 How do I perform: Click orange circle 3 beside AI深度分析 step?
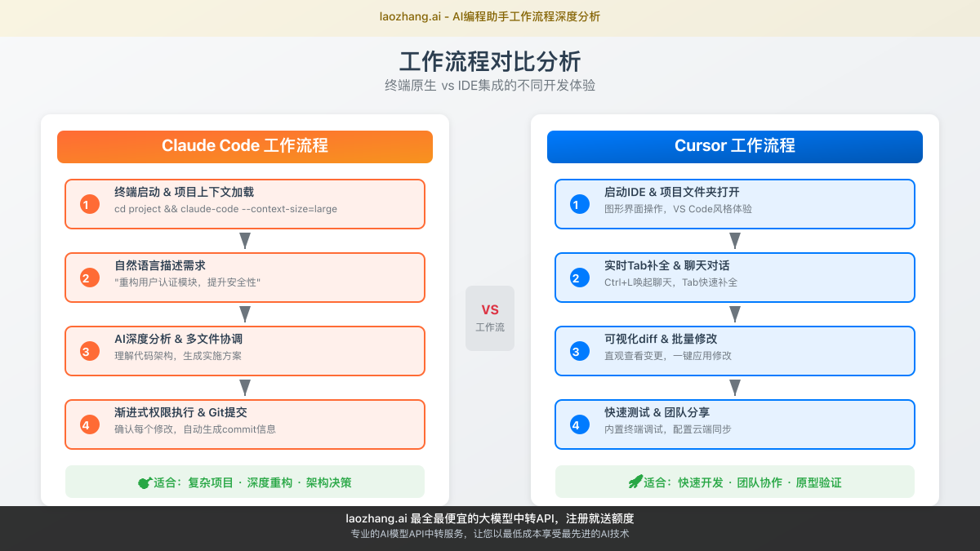pyautogui.click(x=90, y=351)
